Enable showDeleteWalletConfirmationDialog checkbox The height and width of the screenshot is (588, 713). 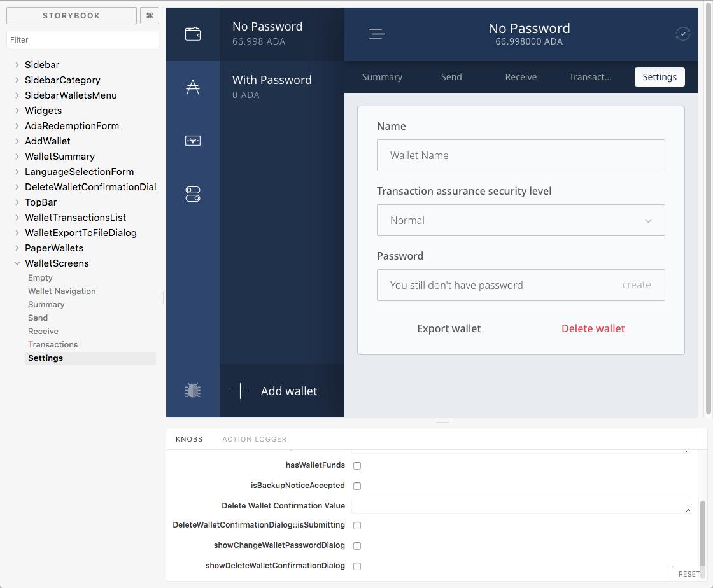click(357, 566)
